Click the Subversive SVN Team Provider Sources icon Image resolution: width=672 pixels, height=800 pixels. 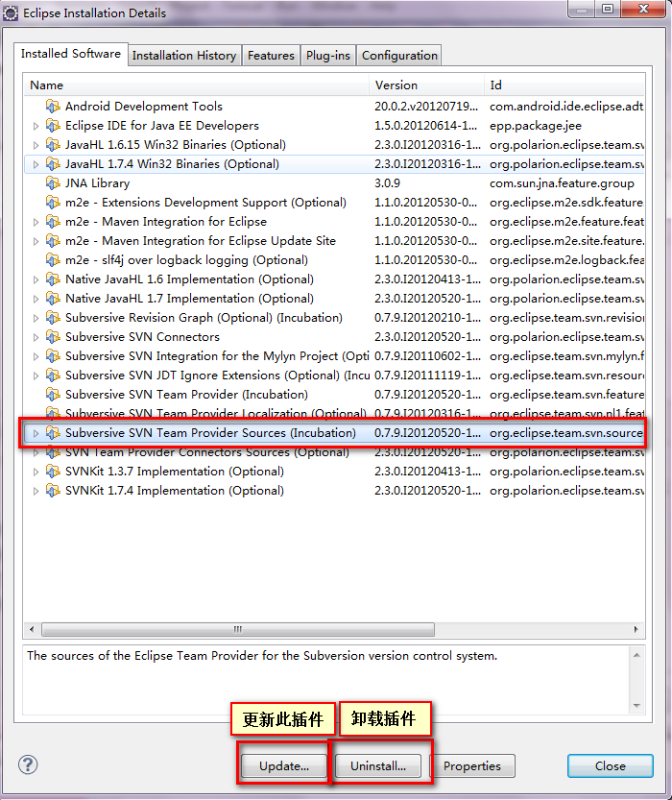tap(53, 433)
